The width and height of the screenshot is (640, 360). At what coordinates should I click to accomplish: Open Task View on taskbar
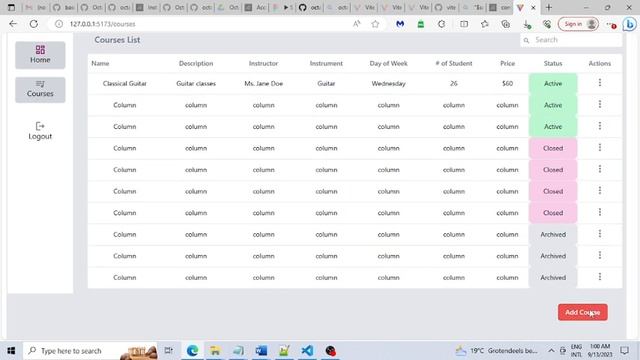coord(169,351)
